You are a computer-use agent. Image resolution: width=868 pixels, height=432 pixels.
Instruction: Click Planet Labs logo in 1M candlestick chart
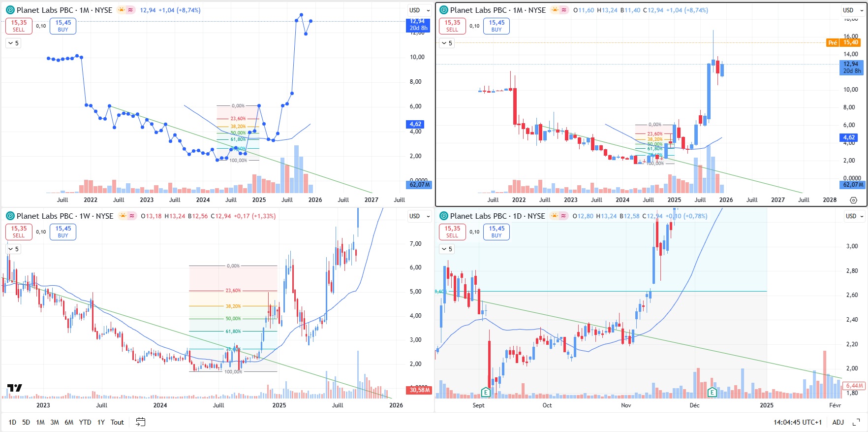444,10
